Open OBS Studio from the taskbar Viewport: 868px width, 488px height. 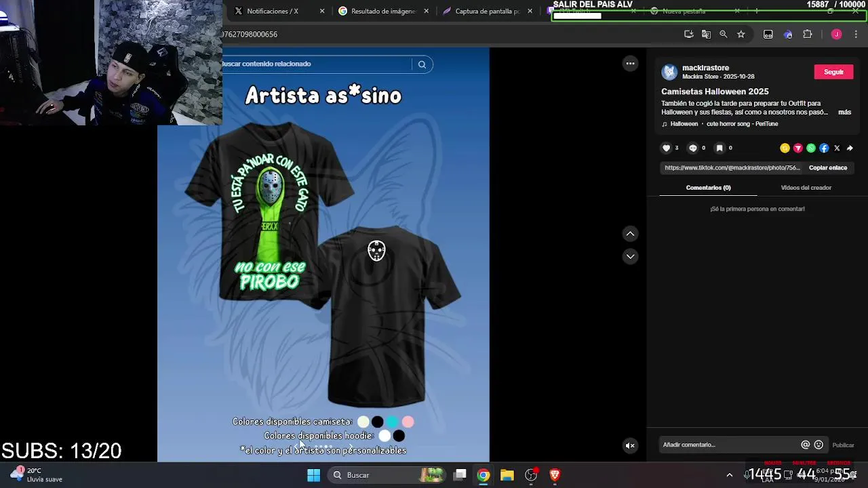click(531, 475)
